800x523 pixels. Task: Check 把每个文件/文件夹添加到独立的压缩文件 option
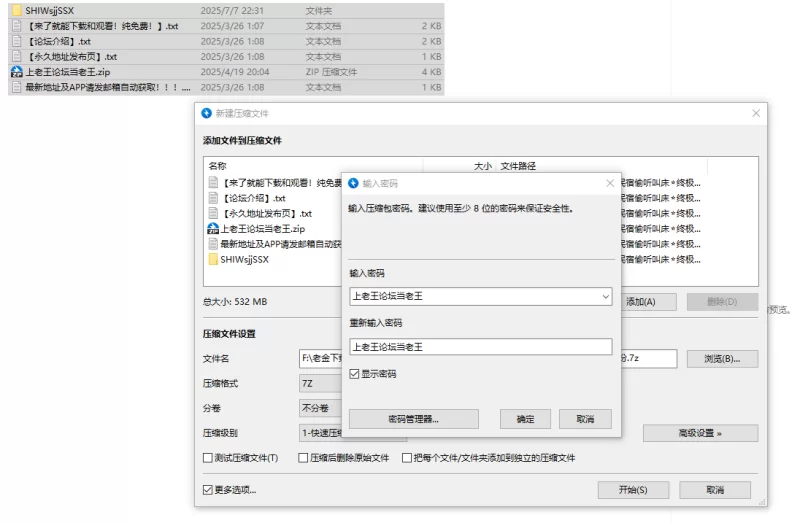(407, 458)
